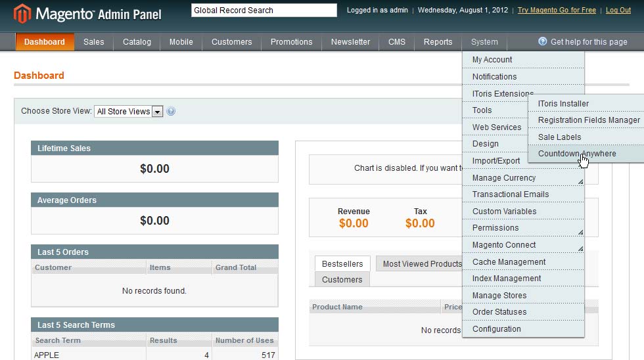Click Try Magento Go for Free
The height and width of the screenshot is (360, 644).
[556, 11]
